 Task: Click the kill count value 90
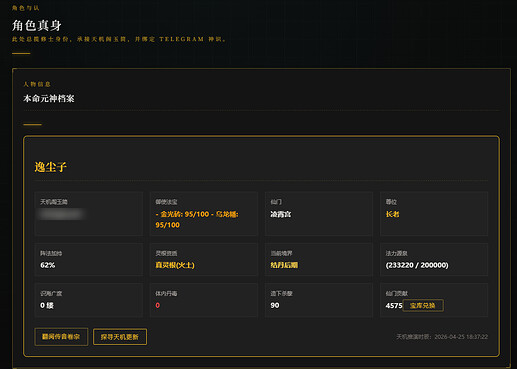click(275, 305)
